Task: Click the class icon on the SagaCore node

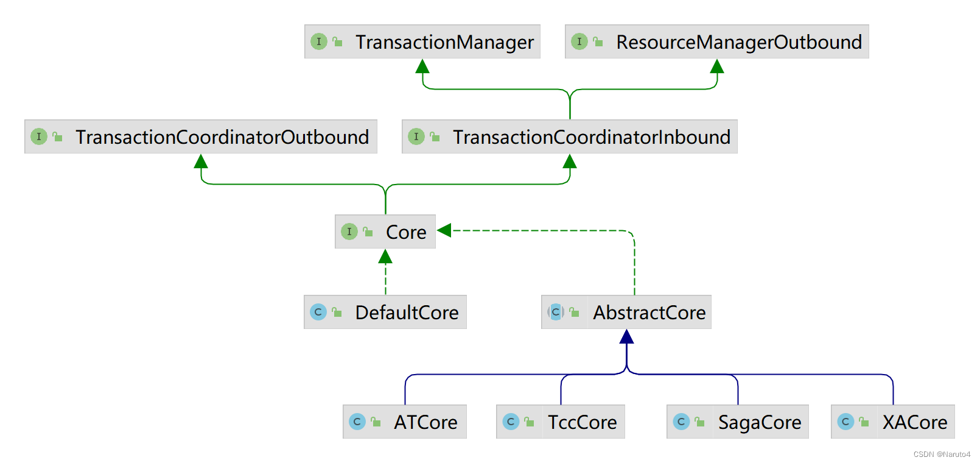Action: point(681,422)
